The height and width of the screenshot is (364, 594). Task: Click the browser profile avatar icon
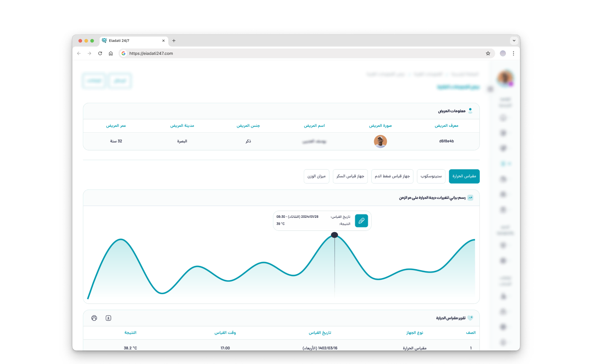click(502, 54)
